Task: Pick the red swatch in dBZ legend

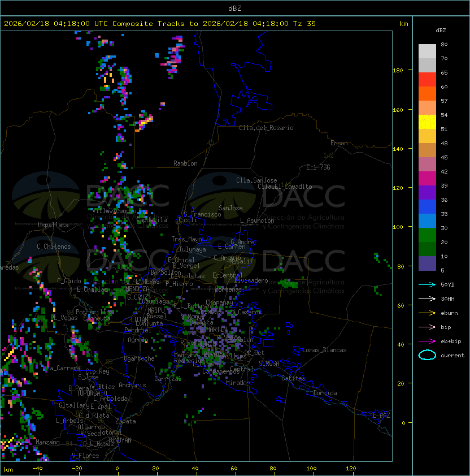Action: coord(427,79)
